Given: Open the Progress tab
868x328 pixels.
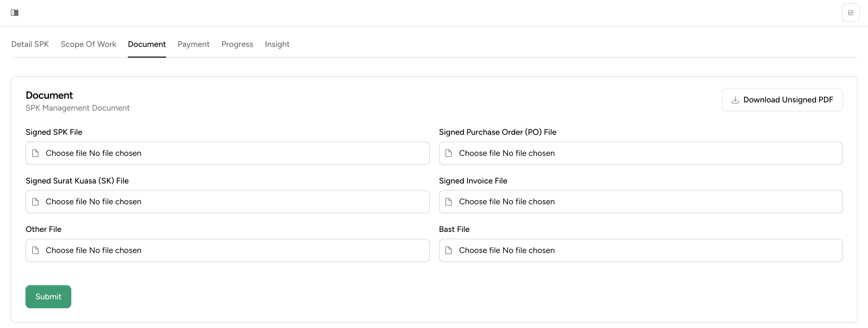Looking at the screenshot, I should point(237,44).
